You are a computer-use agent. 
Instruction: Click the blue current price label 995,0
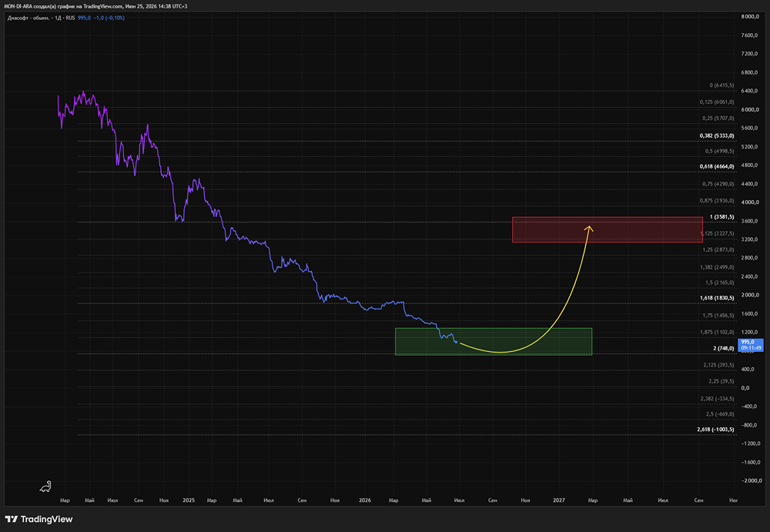(751, 344)
